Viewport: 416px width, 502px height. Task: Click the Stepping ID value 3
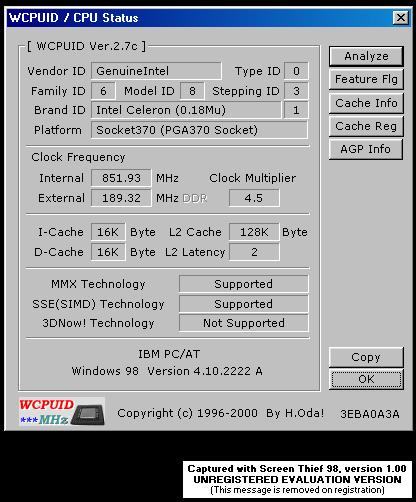[x=296, y=91]
